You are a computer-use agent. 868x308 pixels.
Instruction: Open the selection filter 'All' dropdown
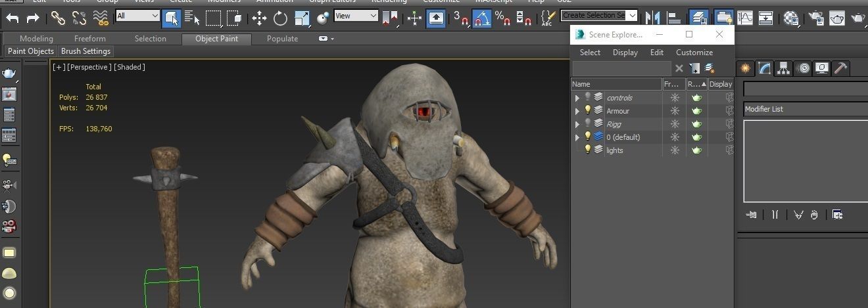[x=138, y=15]
